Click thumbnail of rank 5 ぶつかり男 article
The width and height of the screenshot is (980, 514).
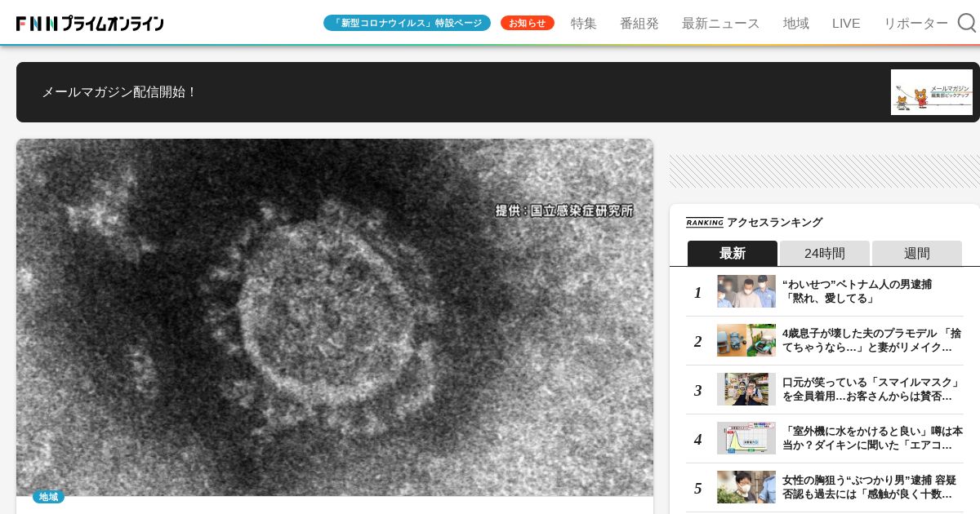tap(746, 487)
